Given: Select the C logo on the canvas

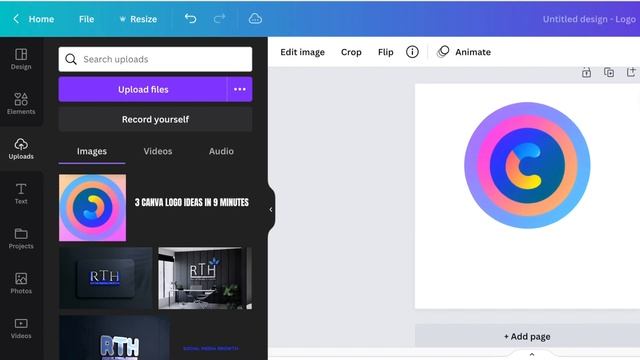Looking at the screenshot, I should tap(527, 165).
